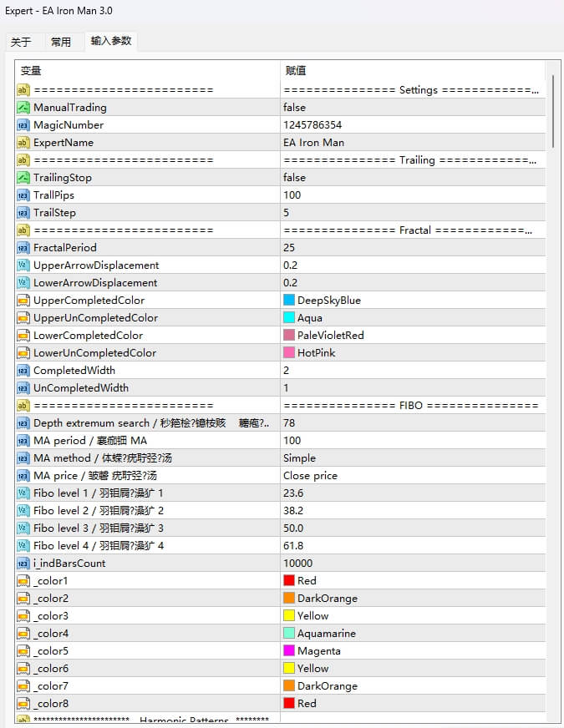Click the Fibo level 2 double icon
Screen dimensions: 564x728
23,511
